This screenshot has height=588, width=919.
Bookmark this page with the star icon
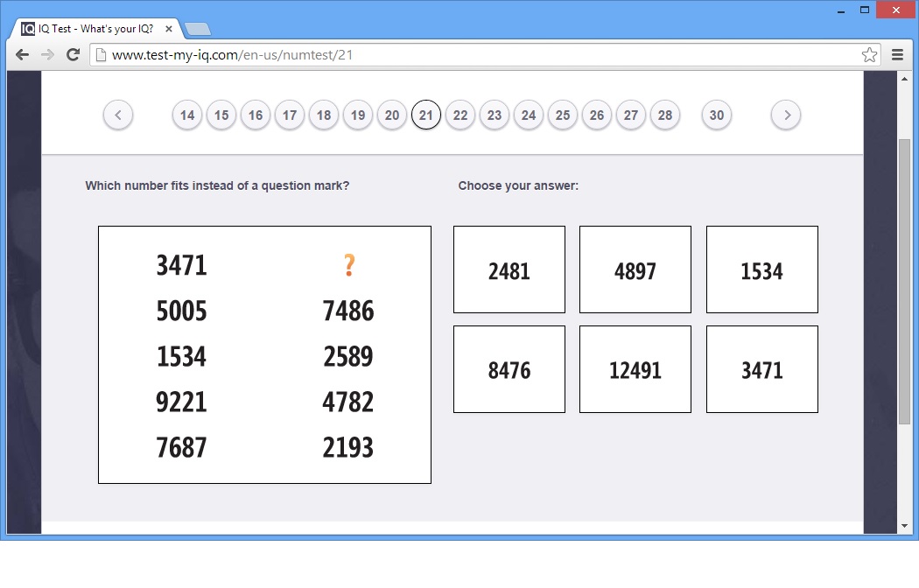click(x=869, y=55)
